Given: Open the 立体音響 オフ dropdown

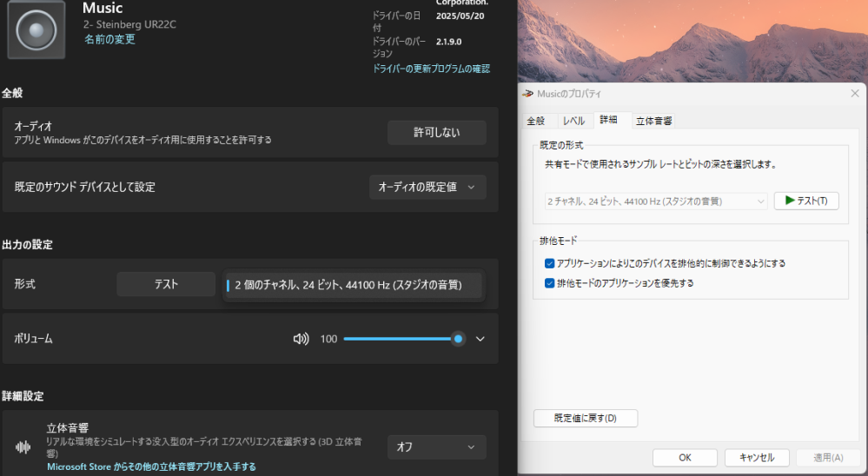Looking at the screenshot, I should point(436,446).
